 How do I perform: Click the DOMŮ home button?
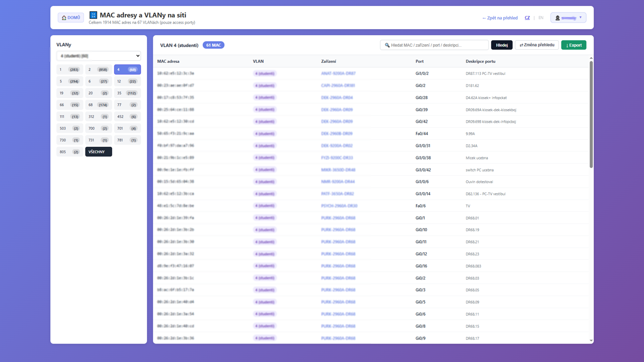click(x=71, y=18)
